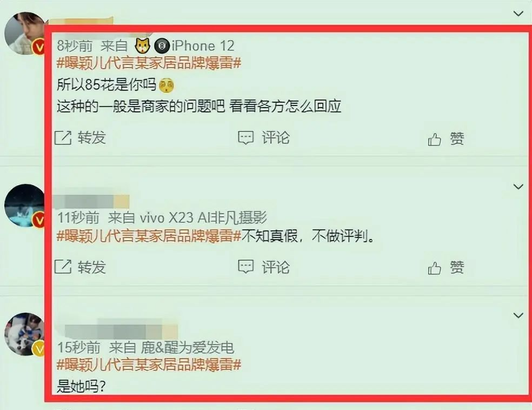Click the cat emoji badge beside 来自
532x410 pixels.
tap(143, 46)
